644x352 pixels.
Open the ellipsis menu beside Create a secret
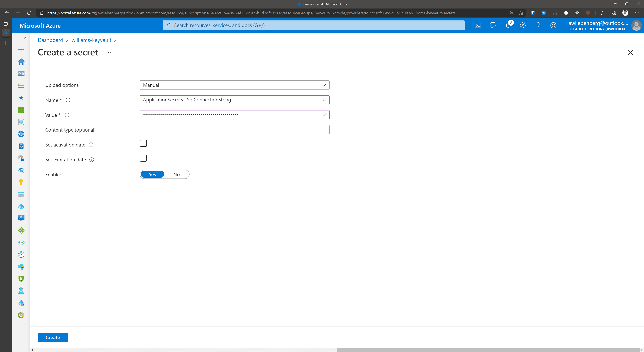pyautogui.click(x=110, y=52)
